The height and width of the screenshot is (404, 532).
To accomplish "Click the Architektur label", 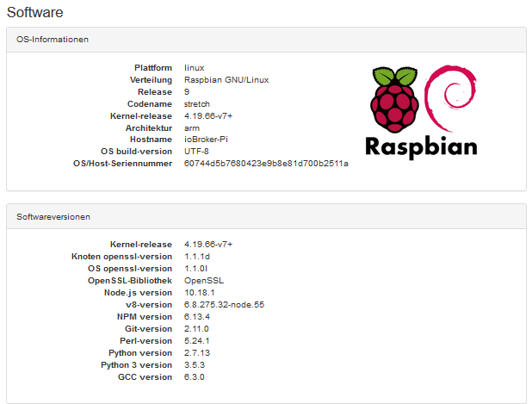I will tap(149, 128).
